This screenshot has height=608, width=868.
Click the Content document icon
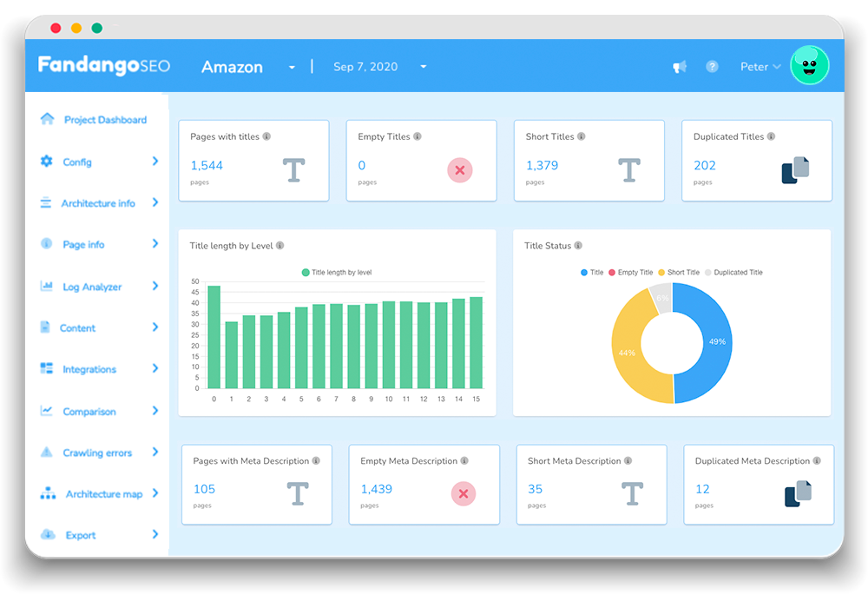(45, 327)
